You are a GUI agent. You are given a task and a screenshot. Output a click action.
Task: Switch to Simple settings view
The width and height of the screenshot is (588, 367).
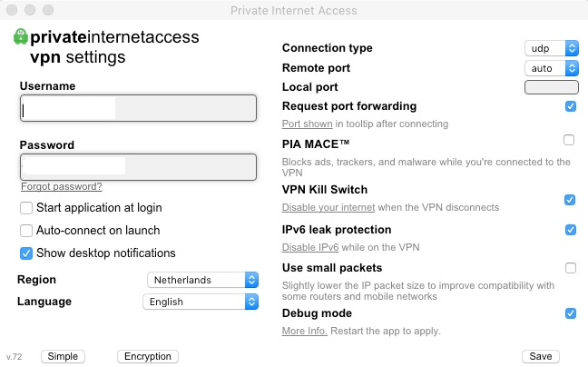[63, 356]
